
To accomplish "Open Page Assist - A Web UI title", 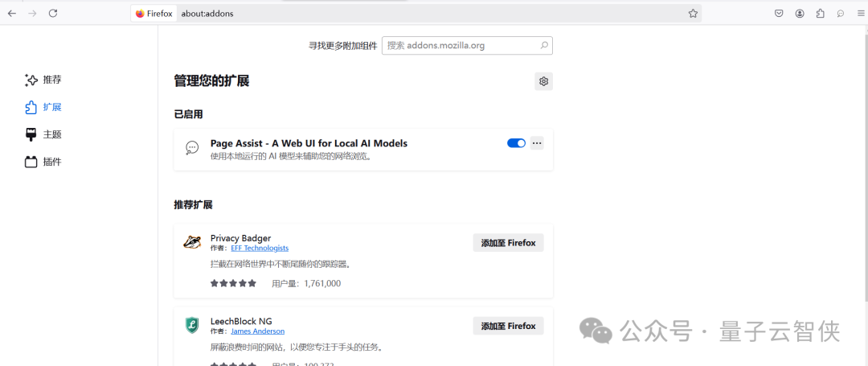I will (x=309, y=143).
